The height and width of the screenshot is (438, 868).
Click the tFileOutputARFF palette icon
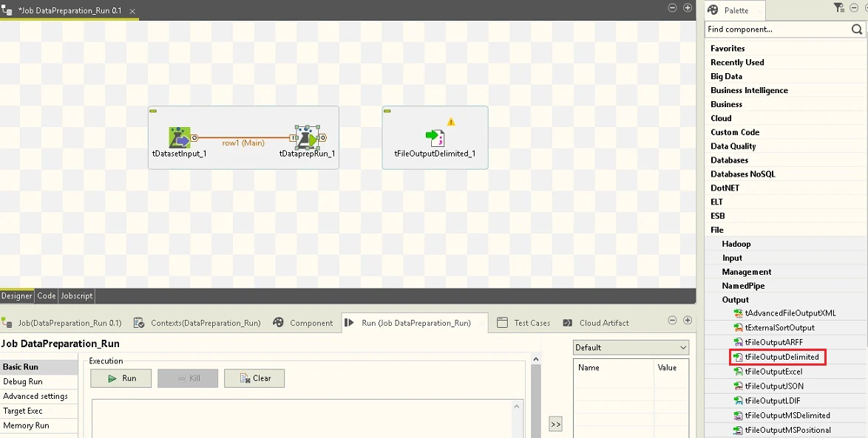[x=738, y=342]
